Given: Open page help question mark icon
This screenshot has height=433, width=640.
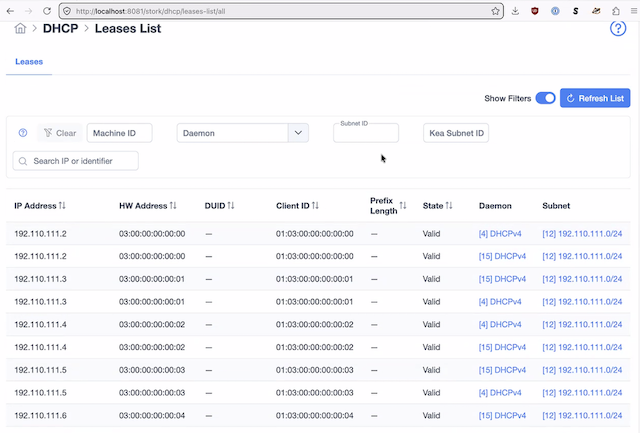Looking at the screenshot, I should point(618,28).
